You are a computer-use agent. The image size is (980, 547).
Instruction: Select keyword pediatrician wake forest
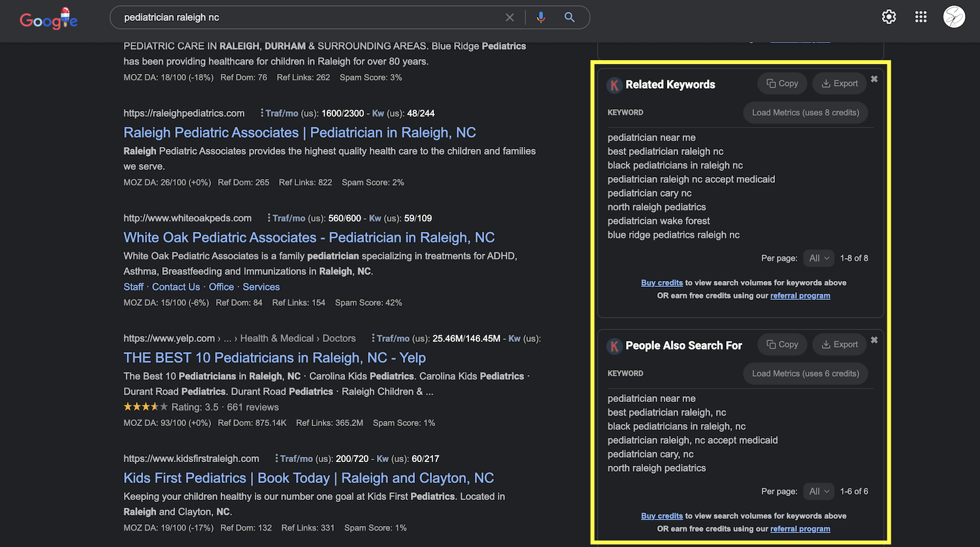coord(659,221)
